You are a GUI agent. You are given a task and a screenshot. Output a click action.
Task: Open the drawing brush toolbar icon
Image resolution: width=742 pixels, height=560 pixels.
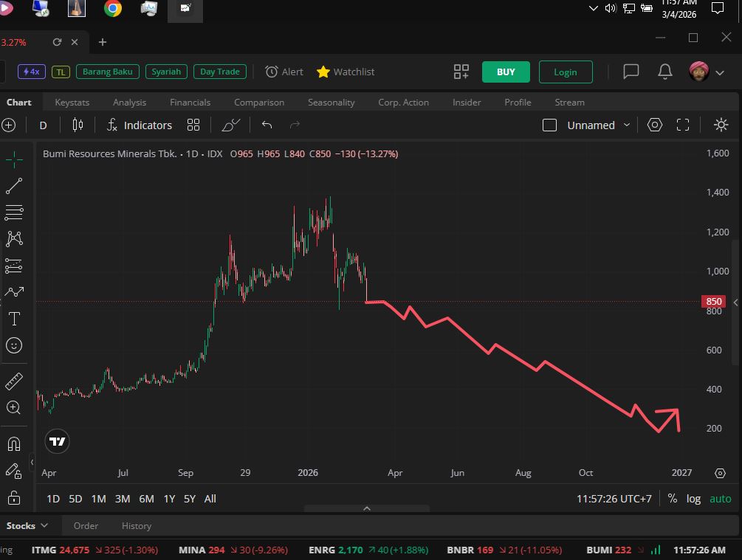[231, 125]
